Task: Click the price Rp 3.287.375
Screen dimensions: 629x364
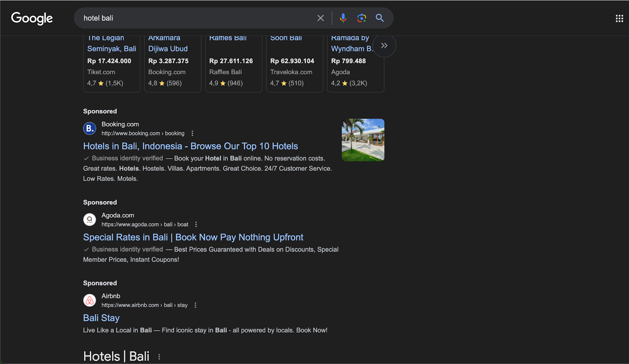Action: click(168, 61)
